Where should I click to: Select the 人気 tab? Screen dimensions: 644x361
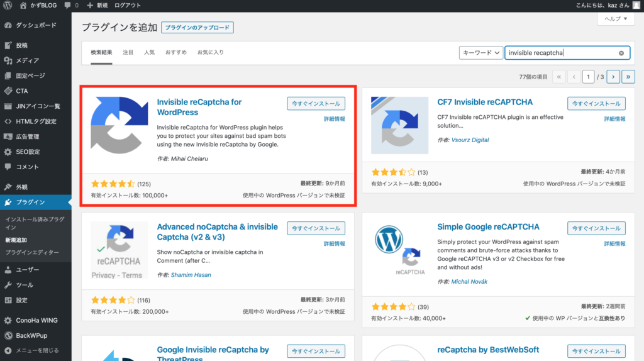click(x=149, y=53)
